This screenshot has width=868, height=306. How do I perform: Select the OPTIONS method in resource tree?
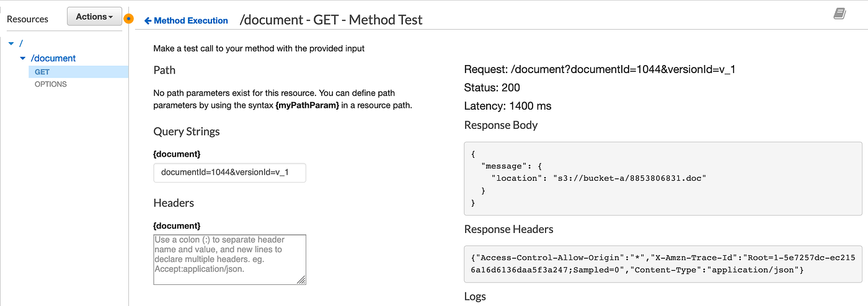click(51, 84)
